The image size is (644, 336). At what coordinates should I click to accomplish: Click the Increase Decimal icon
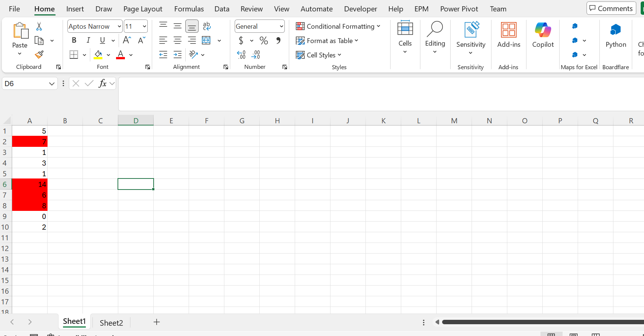(x=241, y=55)
